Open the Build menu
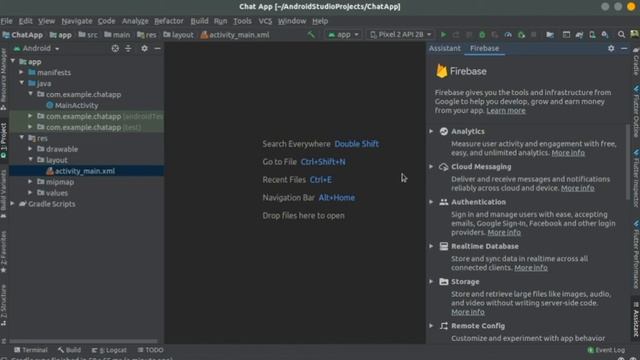The height and width of the screenshot is (360, 640). pos(199,21)
